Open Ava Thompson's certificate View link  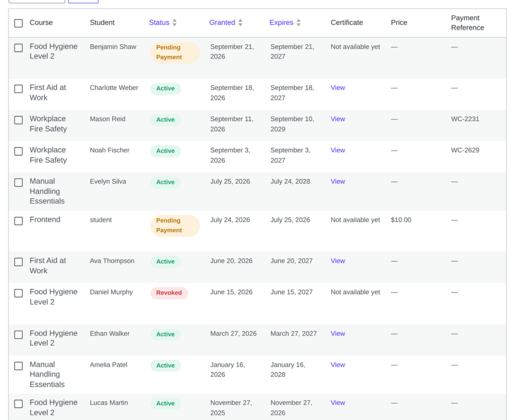point(337,261)
